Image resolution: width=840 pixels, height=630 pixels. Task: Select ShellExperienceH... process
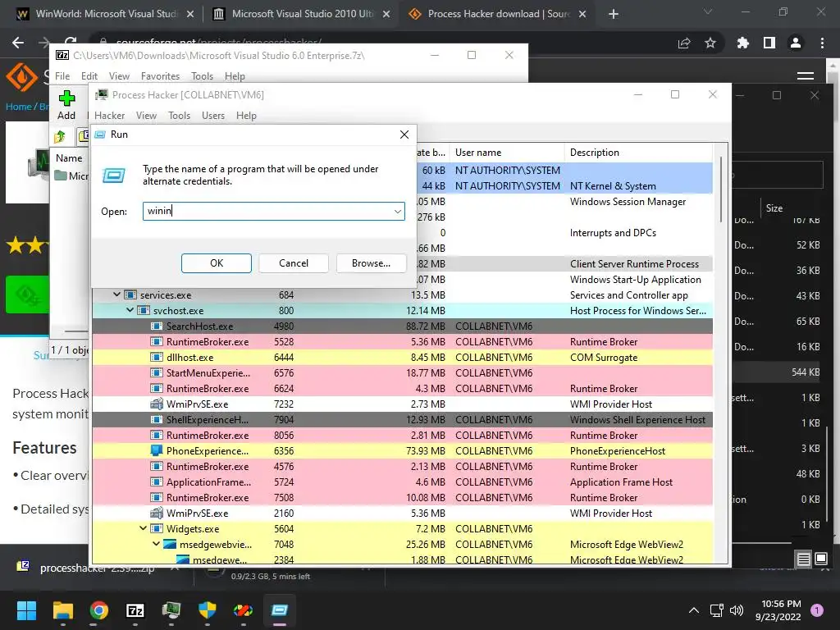click(x=402, y=419)
